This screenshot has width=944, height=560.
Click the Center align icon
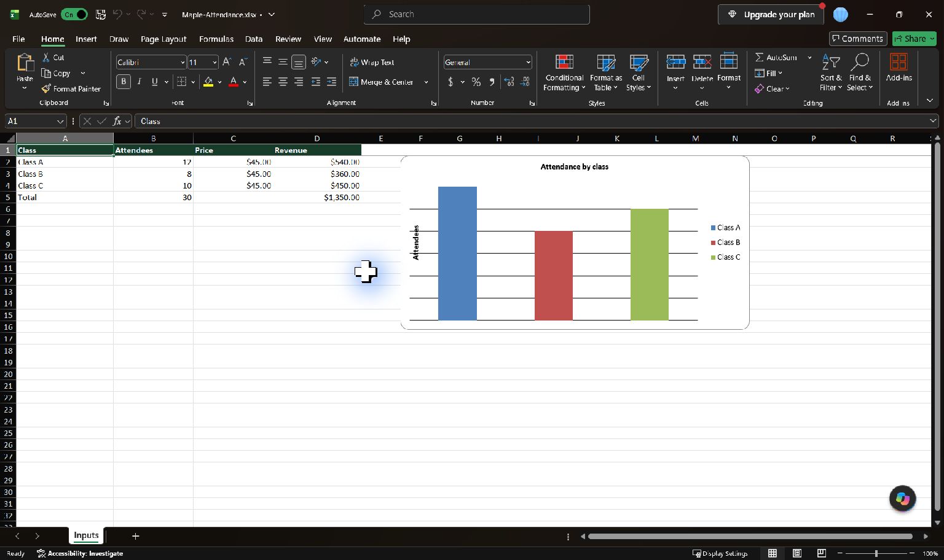click(x=283, y=82)
